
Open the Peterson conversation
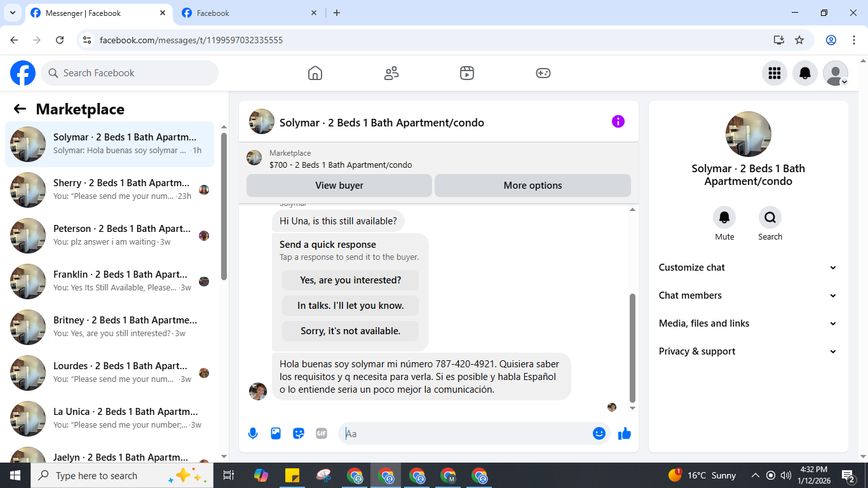coord(110,236)
